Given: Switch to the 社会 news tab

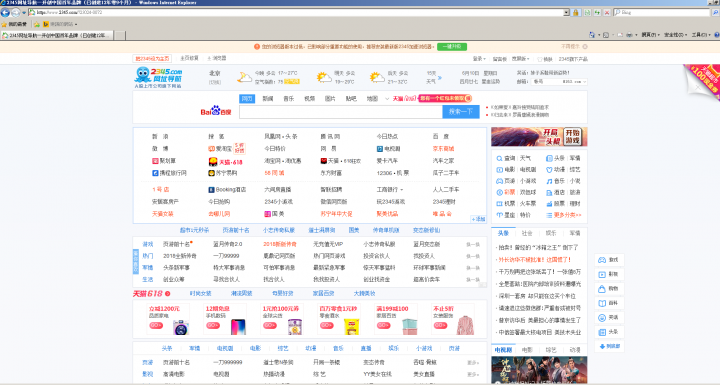Looking at the screenshot, I should point(527,233).
